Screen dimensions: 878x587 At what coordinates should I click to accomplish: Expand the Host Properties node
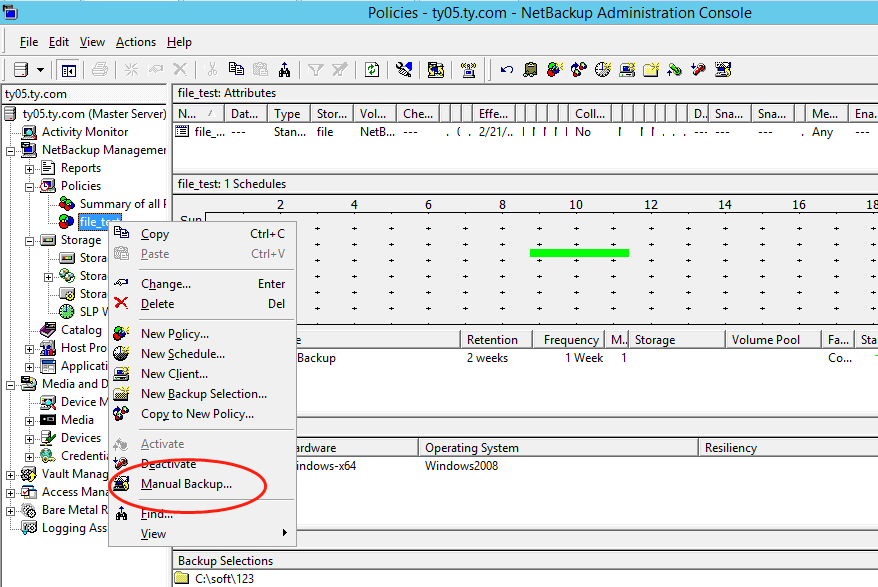point(30,350)
